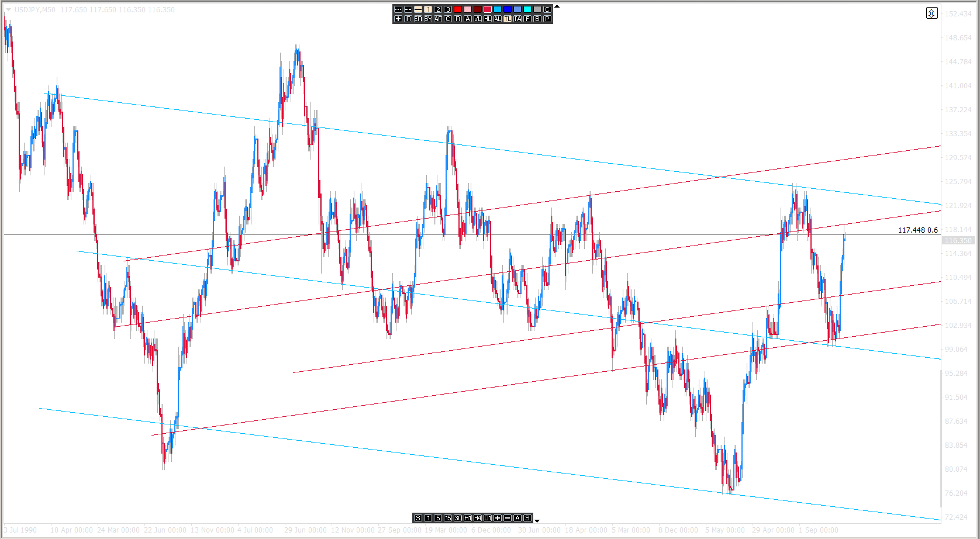Set line width to 1 in drawing toolbar
This screenshot has height=539, width=980.
tap(428, 9)
